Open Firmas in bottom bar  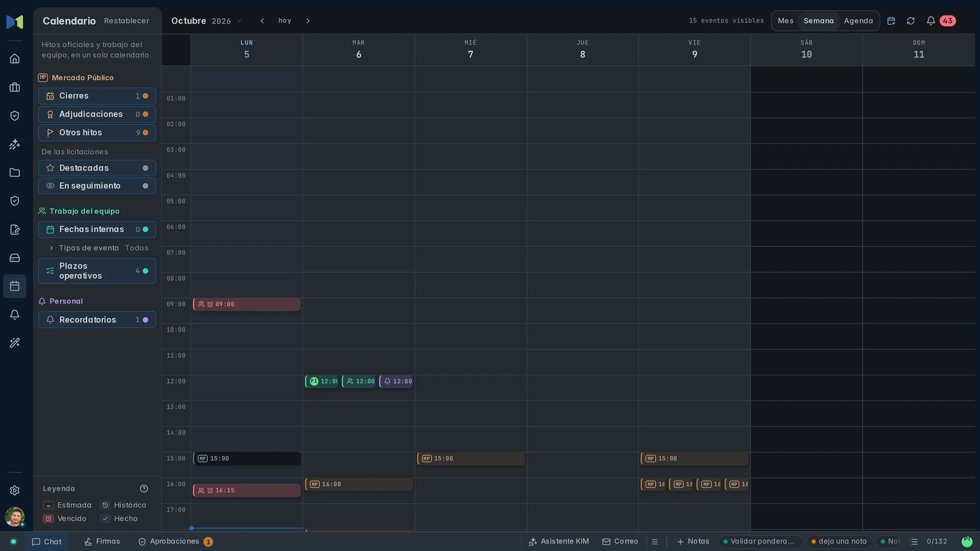(x=102, y=542)
